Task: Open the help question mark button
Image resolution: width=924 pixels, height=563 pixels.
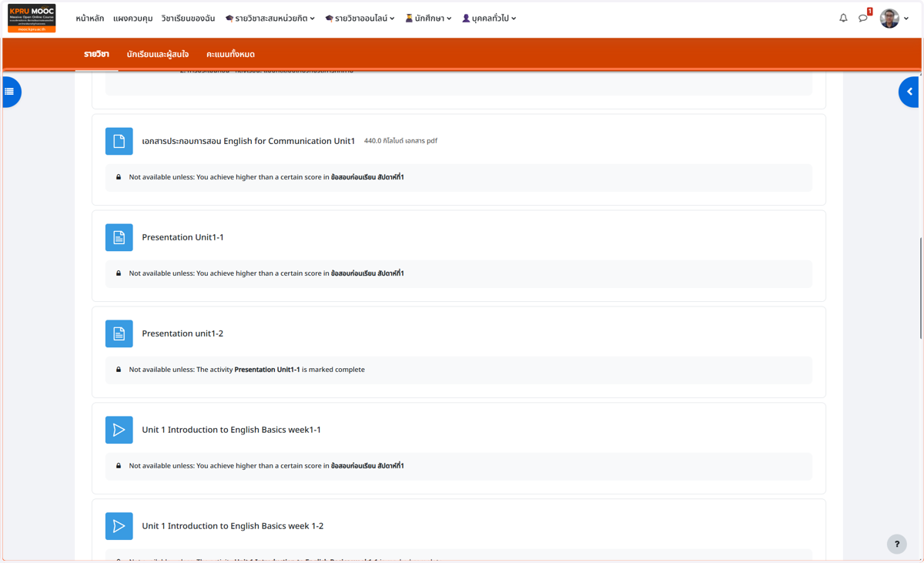Action: [x=896, y=544]
